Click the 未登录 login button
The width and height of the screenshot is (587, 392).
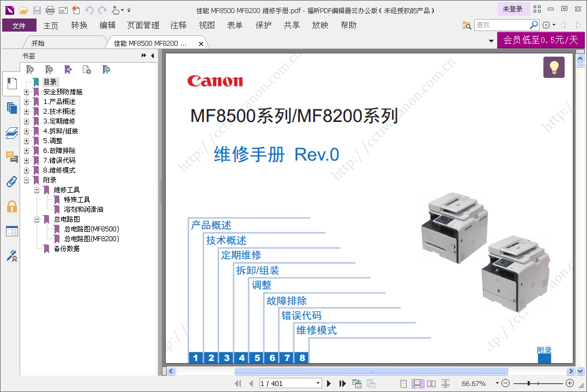pos(512,9)
